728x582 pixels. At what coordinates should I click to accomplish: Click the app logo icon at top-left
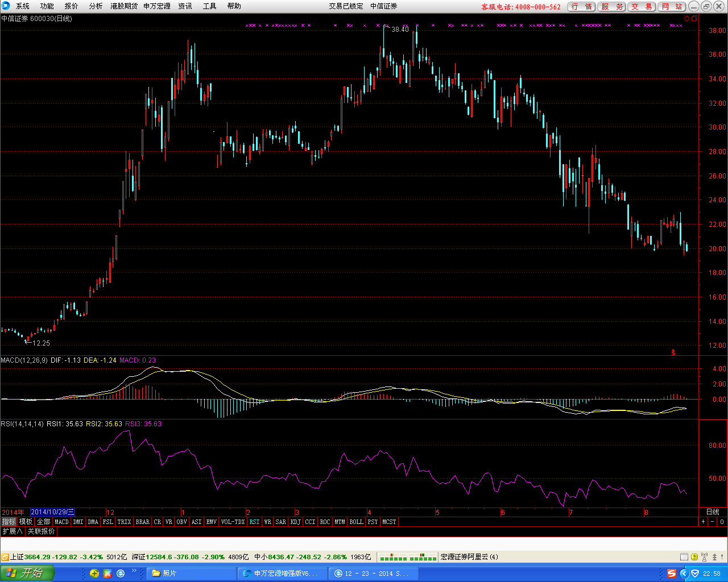6,6
